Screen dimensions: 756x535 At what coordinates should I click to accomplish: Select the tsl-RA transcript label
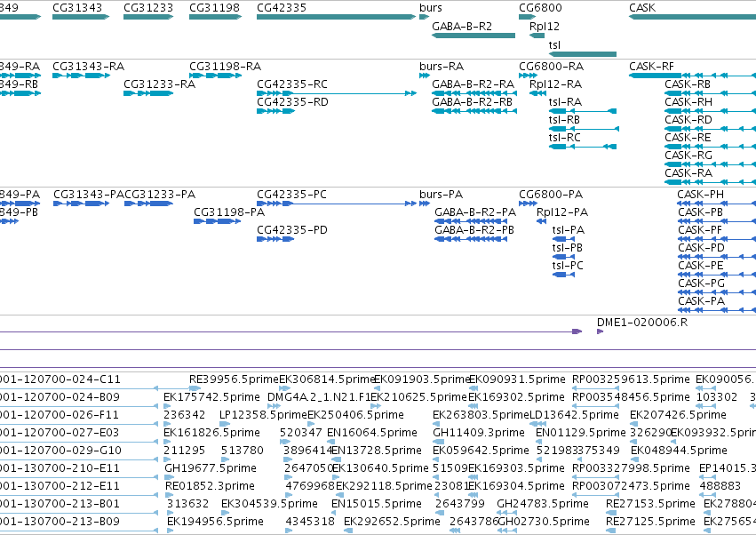click(x=565, y=102)
